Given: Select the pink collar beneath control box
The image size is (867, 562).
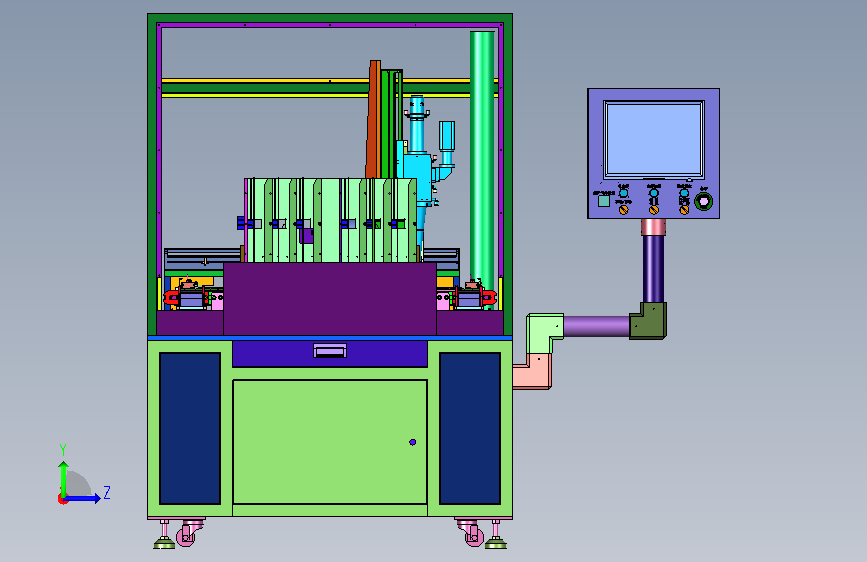Looking at the screenshot, I should [653, 227].
